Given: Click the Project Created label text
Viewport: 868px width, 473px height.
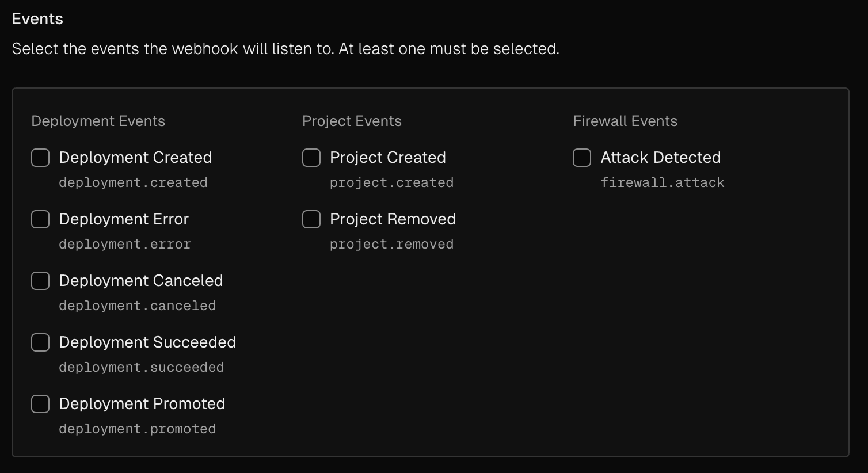Looking at the screenshot, I should tap(387, 157).
